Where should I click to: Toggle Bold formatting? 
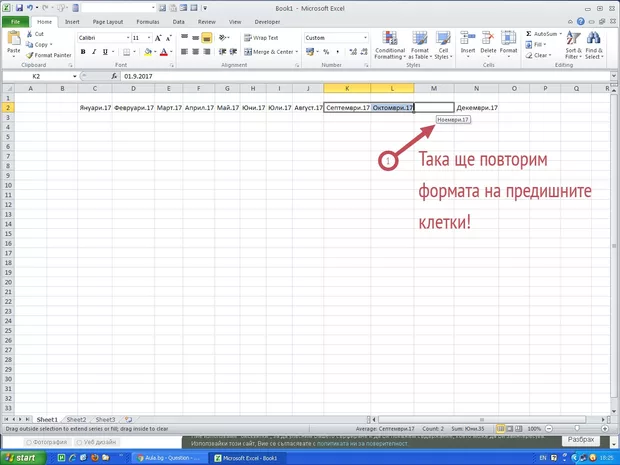(82, 52)
